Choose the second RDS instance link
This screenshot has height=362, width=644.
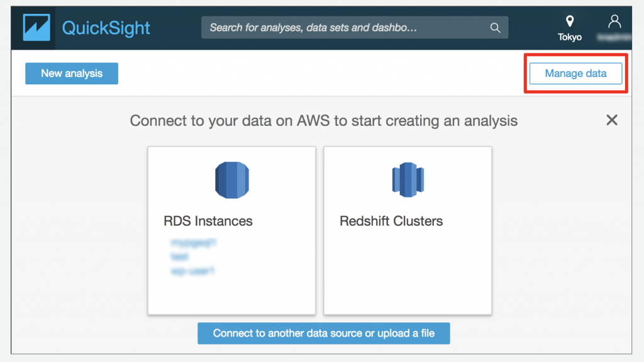[x=179, y=257]
